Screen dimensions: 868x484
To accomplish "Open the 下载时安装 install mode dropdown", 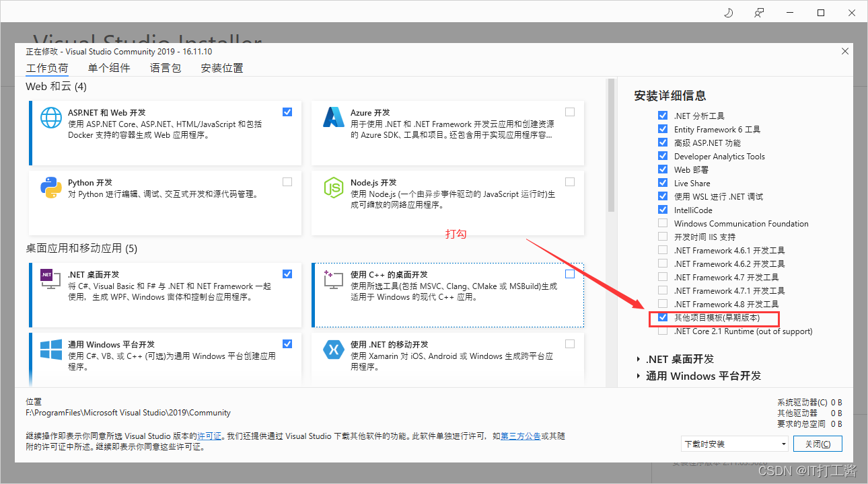I will [x=734, y=444].
